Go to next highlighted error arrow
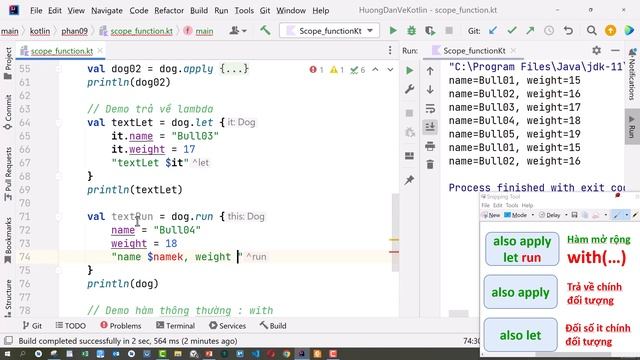This screenshot has height=360, width=640. pos(390,70)
